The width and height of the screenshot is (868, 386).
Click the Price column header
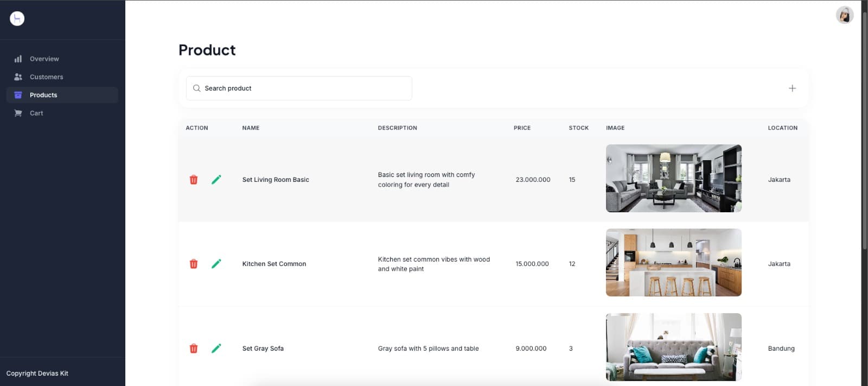[x=522, y=128]
